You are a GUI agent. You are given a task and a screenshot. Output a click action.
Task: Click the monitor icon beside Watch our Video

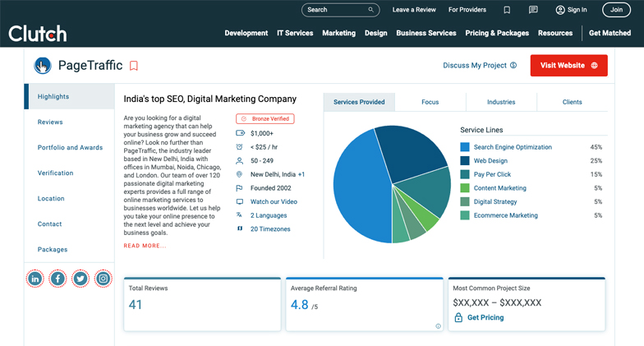pos(240,202)
